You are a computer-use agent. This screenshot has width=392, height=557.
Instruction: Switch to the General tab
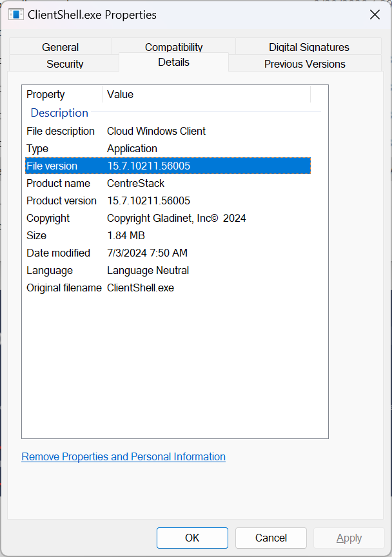[x=60, y=46]
